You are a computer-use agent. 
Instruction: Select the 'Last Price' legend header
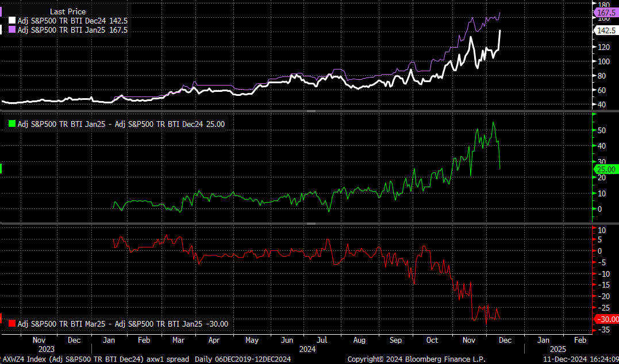point(67,12)
